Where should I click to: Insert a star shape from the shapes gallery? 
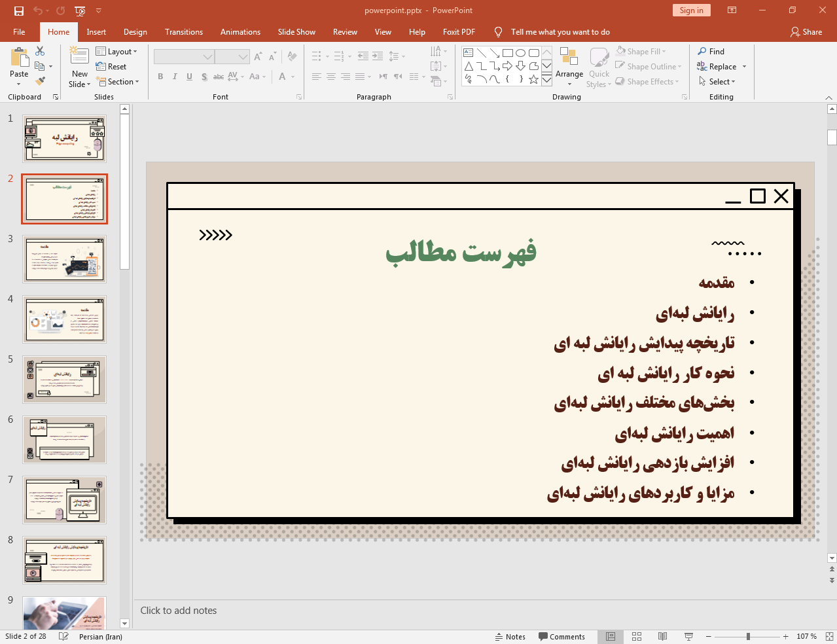pos(533,79)
